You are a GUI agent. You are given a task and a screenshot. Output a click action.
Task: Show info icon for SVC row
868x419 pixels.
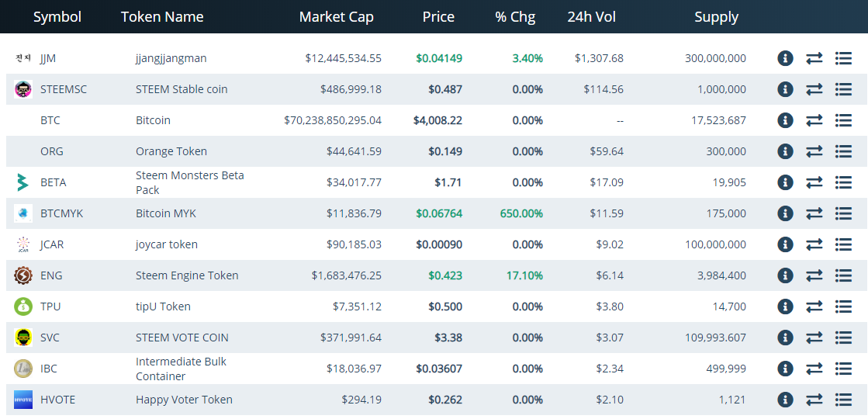point(785,337)
